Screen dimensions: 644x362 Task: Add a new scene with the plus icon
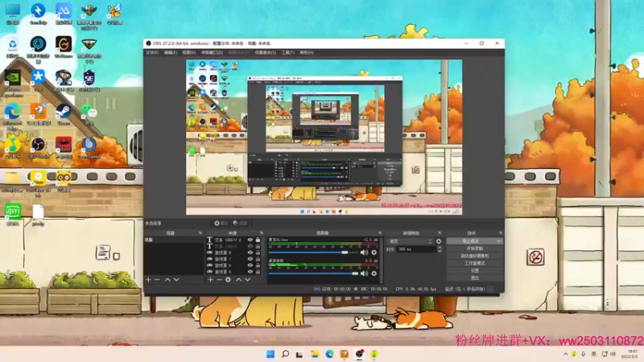(148, 279)
